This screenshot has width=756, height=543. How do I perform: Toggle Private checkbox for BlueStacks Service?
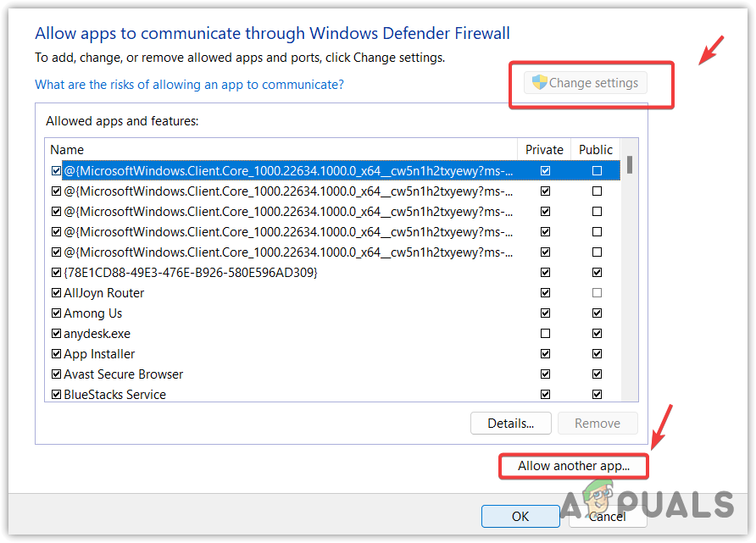pyautogui.click(x=545, y=395)
